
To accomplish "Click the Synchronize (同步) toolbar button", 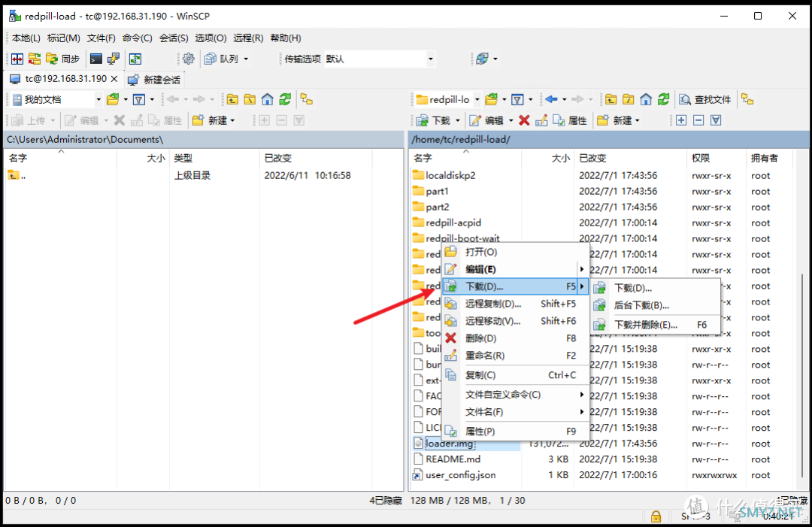I will (62, 59).
